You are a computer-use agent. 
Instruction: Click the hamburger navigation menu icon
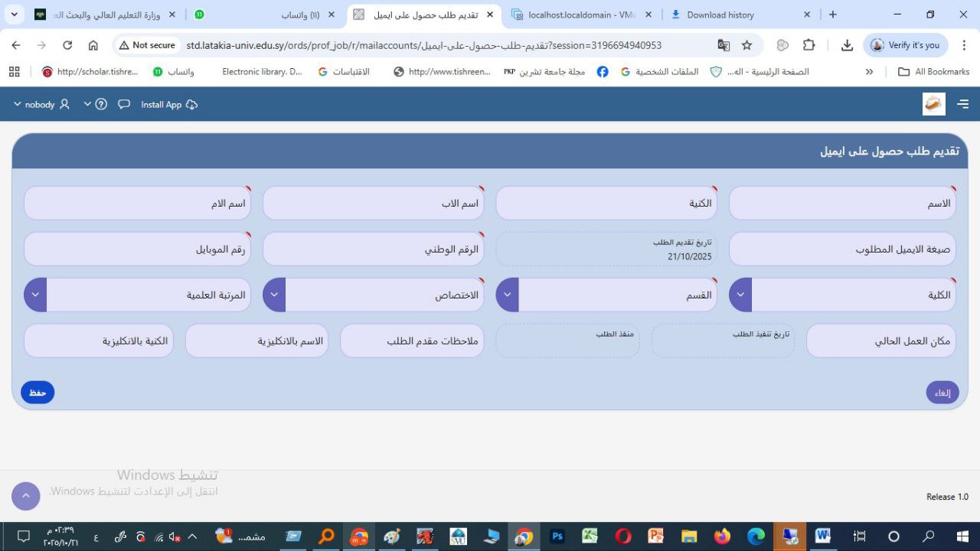tap(962, 104)
